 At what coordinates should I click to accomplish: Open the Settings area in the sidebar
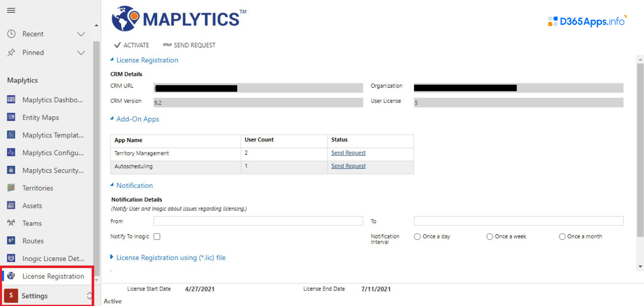tap(34, 295)
